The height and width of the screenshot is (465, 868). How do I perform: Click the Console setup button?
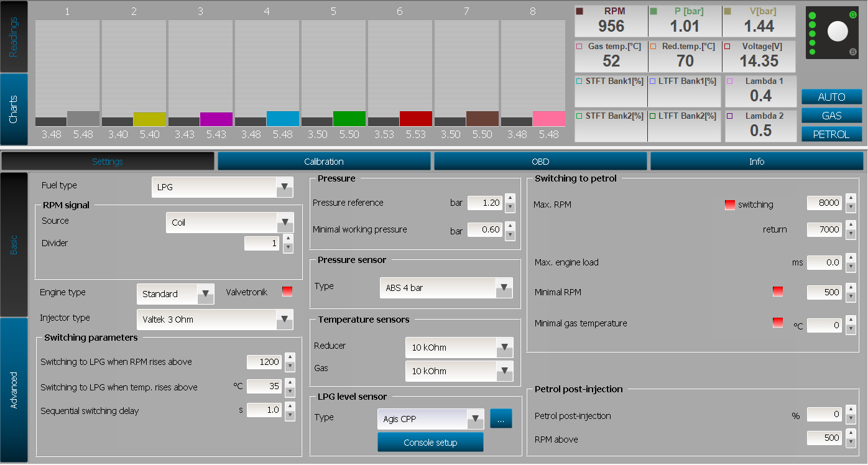click(x=430, y=442)
